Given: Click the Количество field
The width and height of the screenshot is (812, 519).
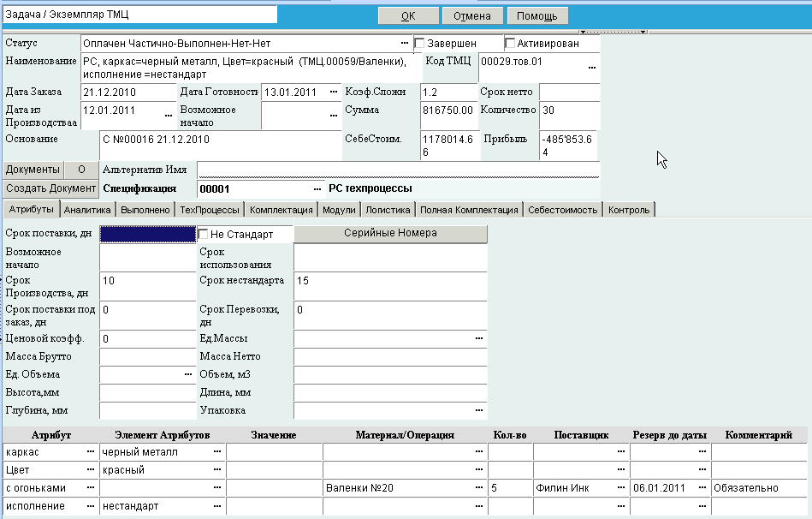Looking at the screenshot, I should pos(569,115).
